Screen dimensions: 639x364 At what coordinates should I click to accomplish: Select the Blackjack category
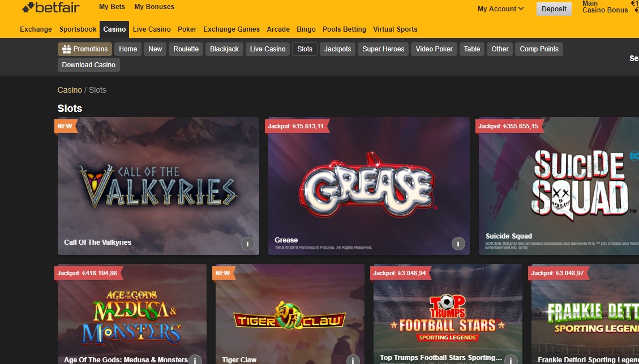click(x=224, y=49)
